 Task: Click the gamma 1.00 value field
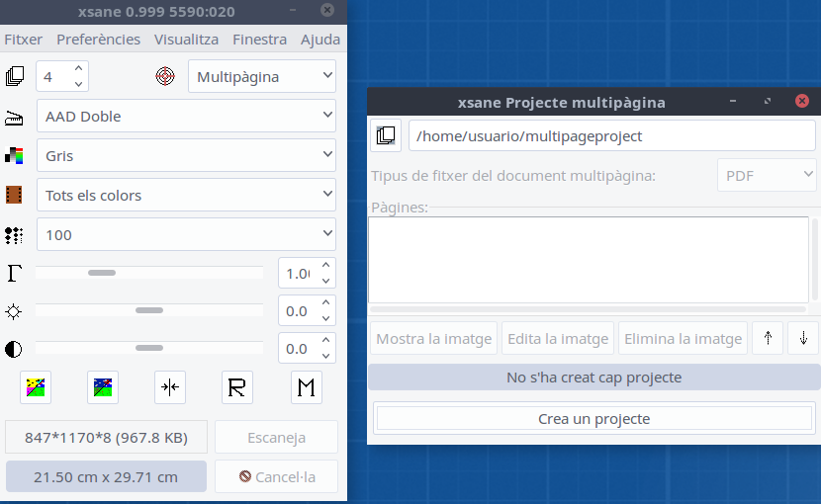point(298,273)
